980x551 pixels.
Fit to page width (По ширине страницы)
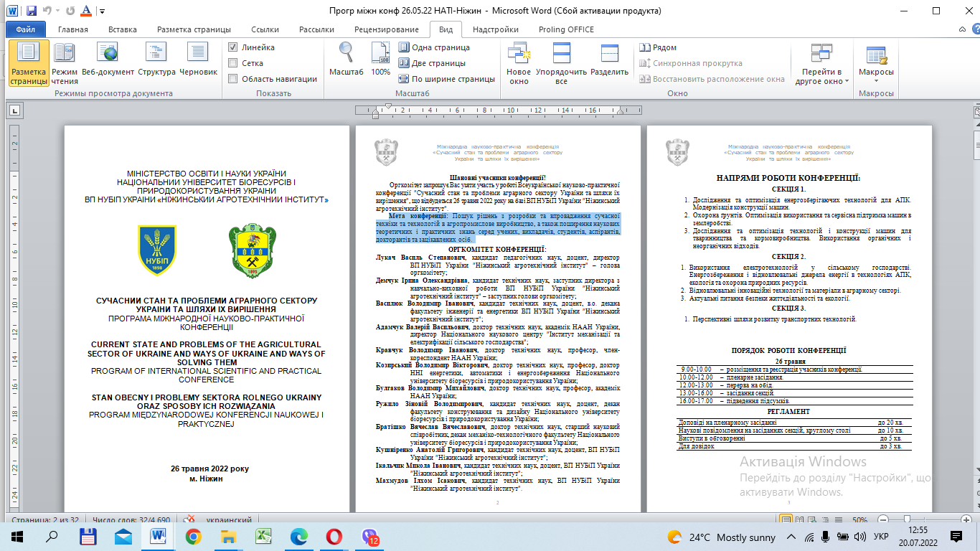pyautogui.click(x=447, y=79)
